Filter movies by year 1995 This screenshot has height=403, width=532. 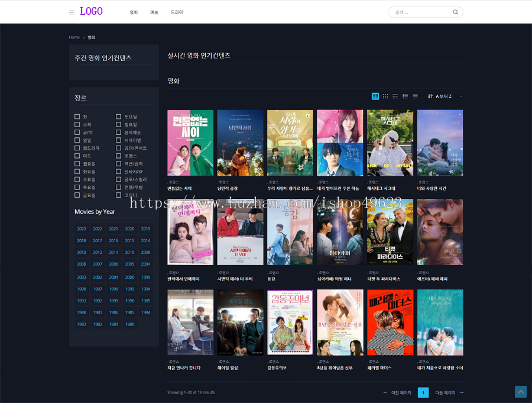point(129,289)
